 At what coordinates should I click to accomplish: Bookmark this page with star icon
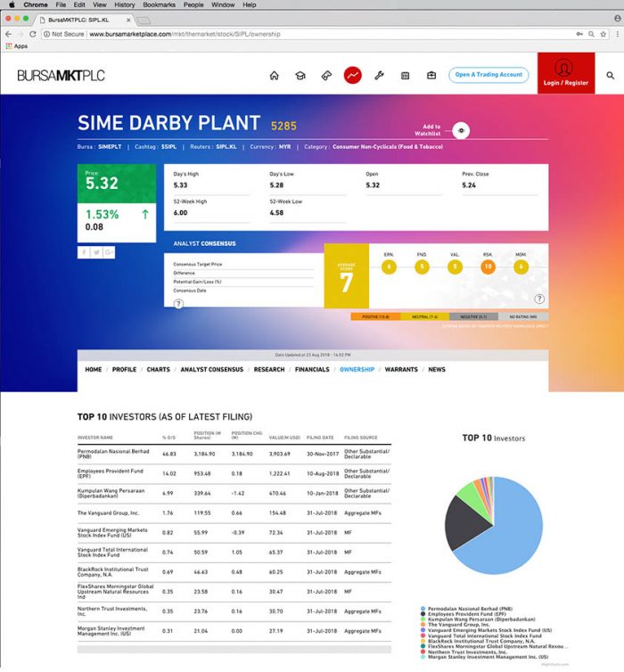coord(594,34)
